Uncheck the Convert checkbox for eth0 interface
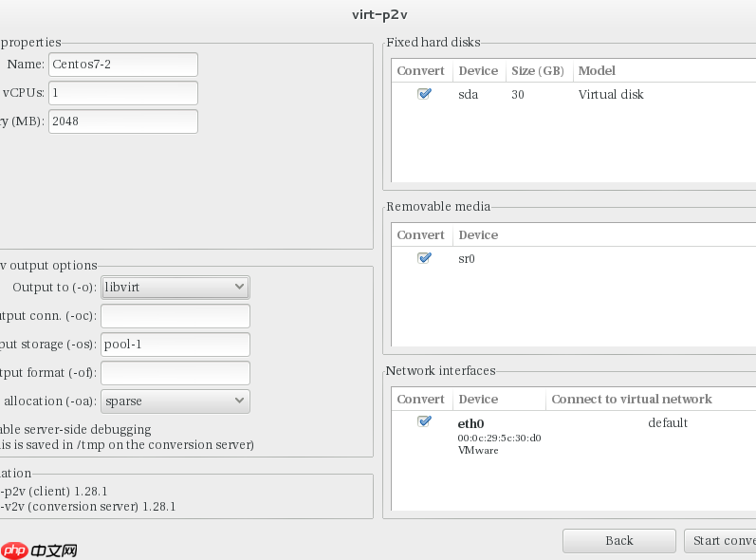 [424, 421]
